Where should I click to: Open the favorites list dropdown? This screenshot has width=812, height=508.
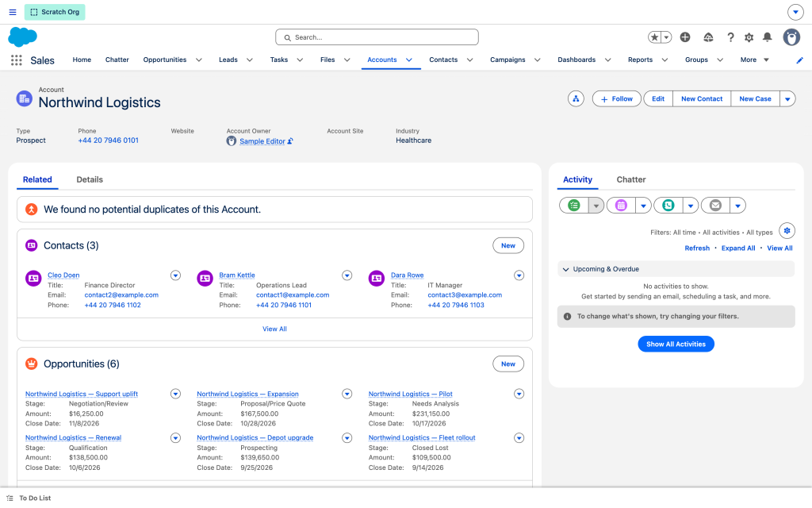[666, 37]
